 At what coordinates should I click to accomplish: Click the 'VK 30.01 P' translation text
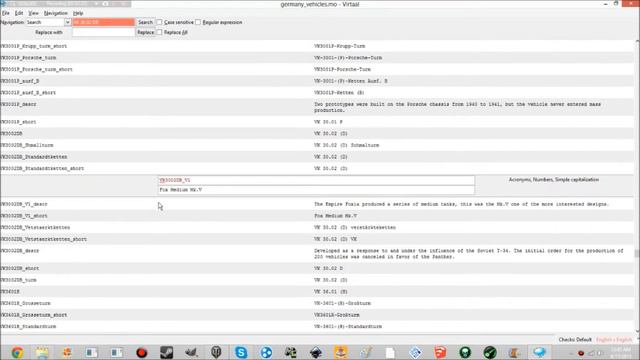pyautogui.click(x=328, y=122)
